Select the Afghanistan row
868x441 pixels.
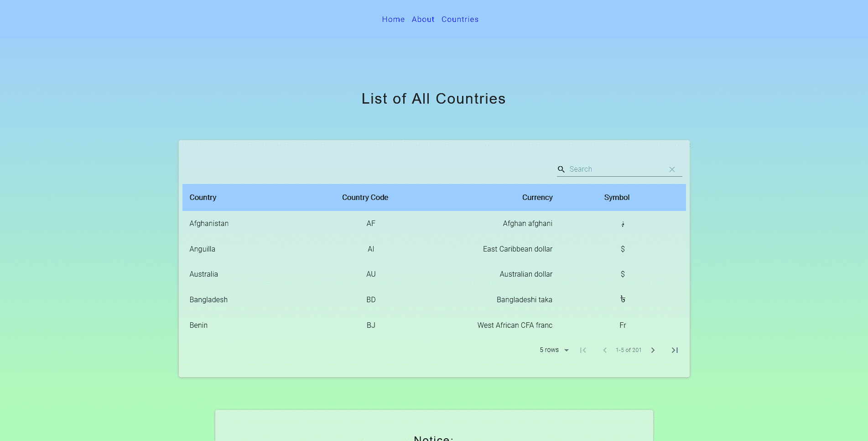click(x=209, y=224)
